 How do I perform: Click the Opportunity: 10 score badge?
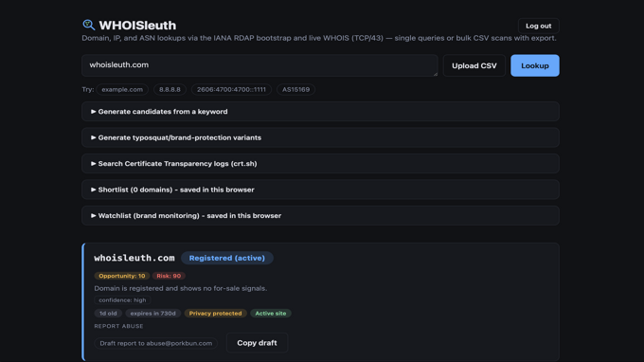pyautogui.click(x=121, y=276)
